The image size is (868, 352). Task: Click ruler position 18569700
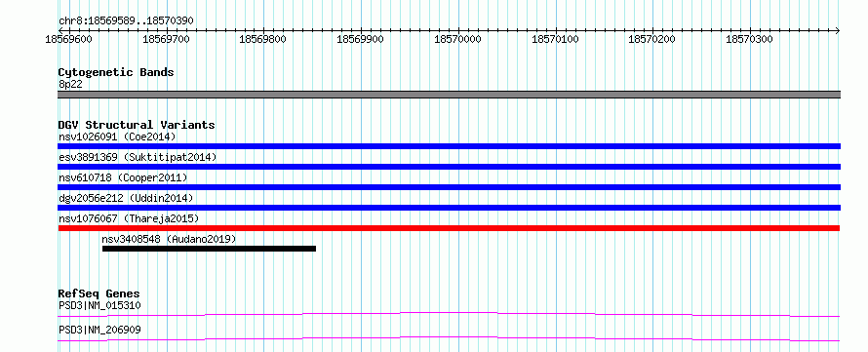pyautogui.click(x=166, y=39)
